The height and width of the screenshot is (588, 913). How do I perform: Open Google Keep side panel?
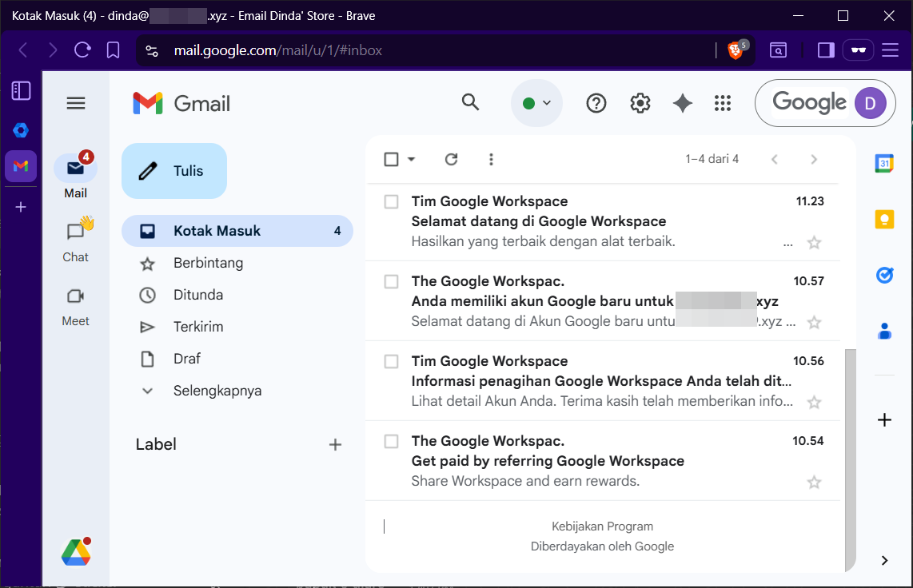(884, 219)
